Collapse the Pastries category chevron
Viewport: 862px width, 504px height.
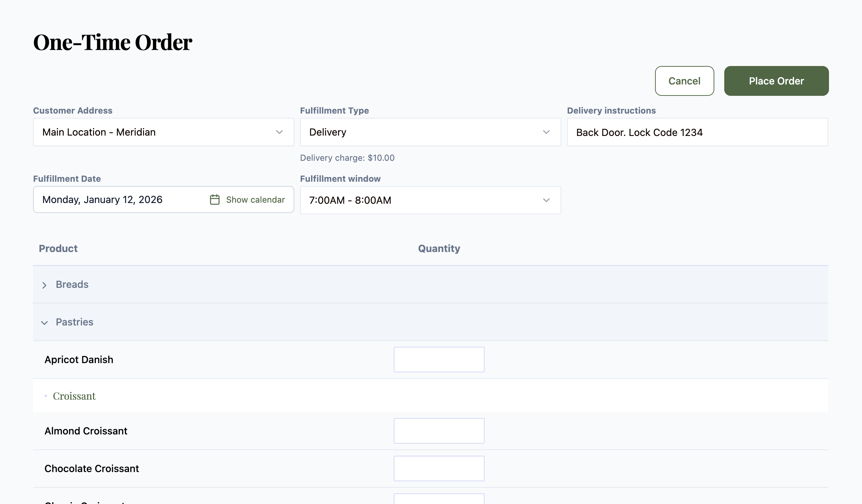pos(44,323)
